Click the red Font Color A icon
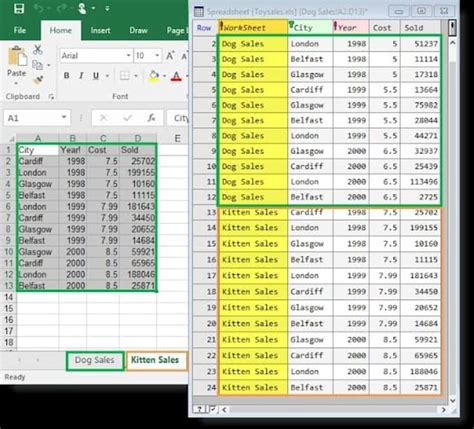474x429 pixels. [176, 76]
